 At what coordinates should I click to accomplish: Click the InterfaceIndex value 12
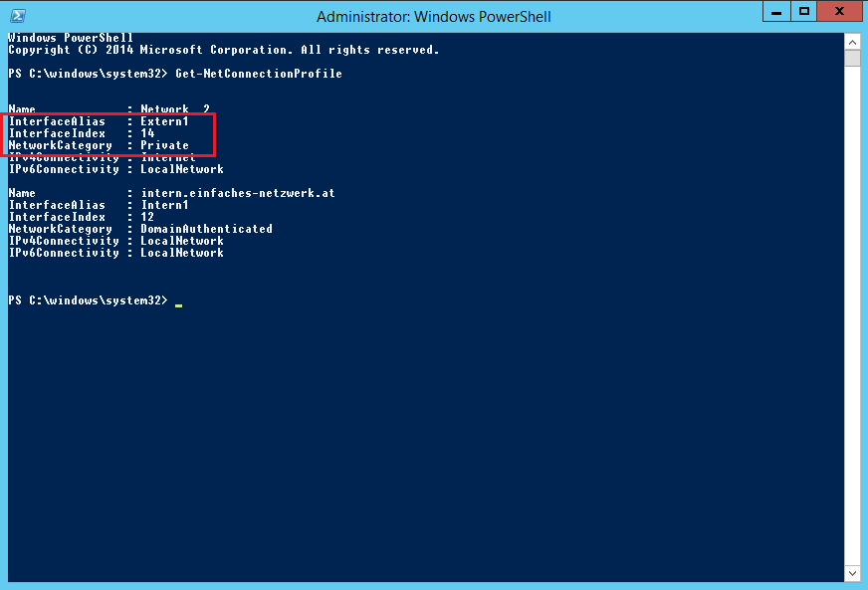pyautogui.click(x=147, y=217)
